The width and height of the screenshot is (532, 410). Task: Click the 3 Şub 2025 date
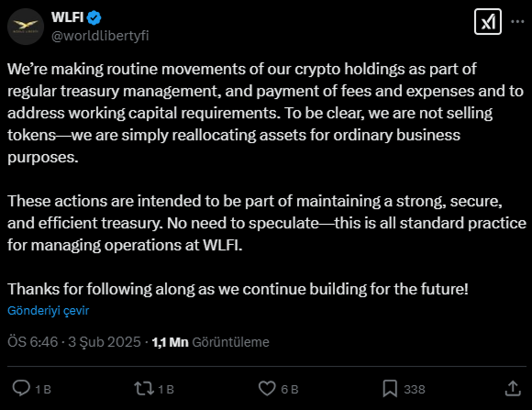coord(105,342)
